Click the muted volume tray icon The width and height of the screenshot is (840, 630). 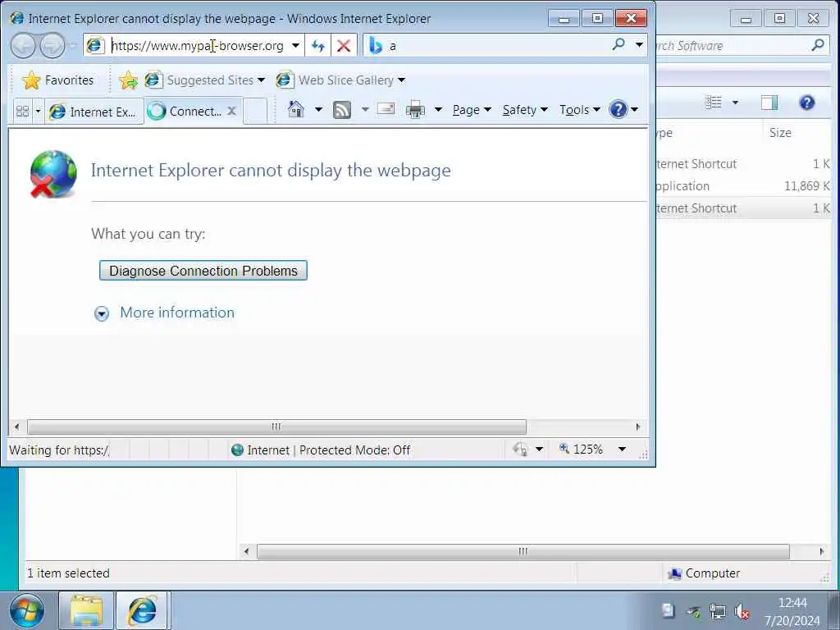point(742,610)
